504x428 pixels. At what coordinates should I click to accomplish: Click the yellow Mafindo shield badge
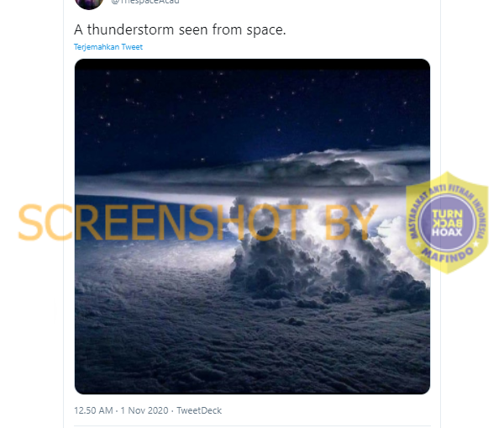tap(447, 223)
